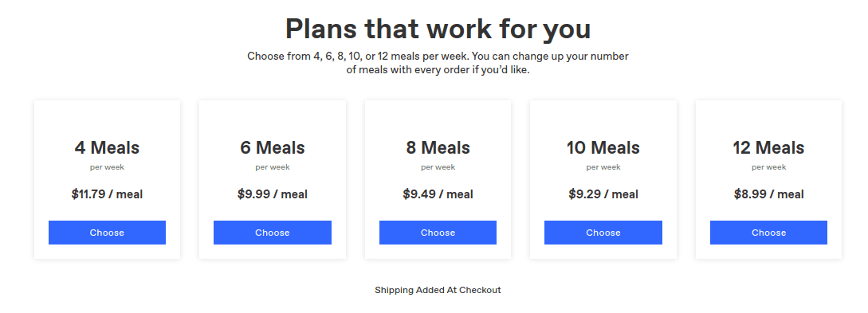Click the meals per week description text

pos(438,63)
